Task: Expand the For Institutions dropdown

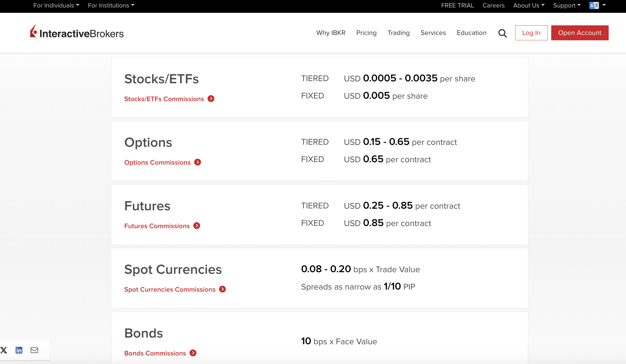Action: [x=111, y=5]
